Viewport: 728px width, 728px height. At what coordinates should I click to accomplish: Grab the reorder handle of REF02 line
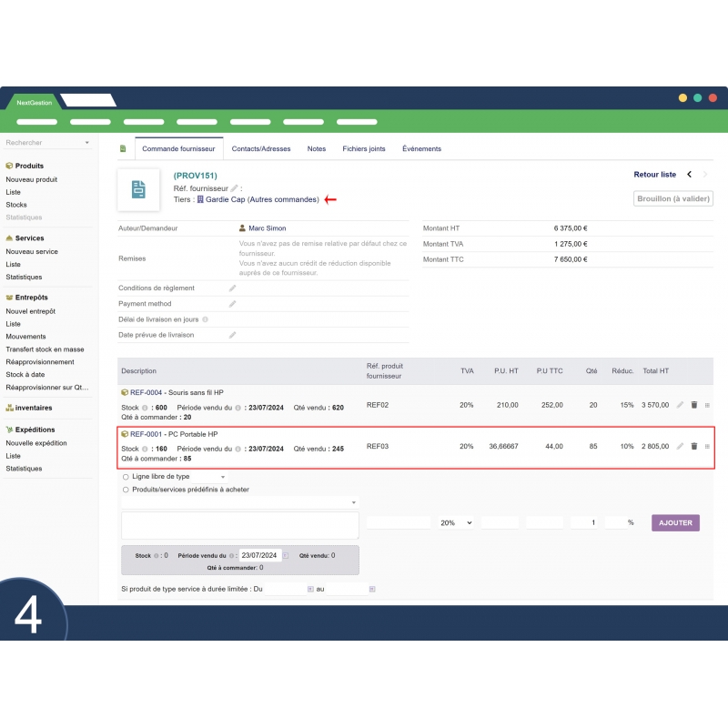(707, 405)
